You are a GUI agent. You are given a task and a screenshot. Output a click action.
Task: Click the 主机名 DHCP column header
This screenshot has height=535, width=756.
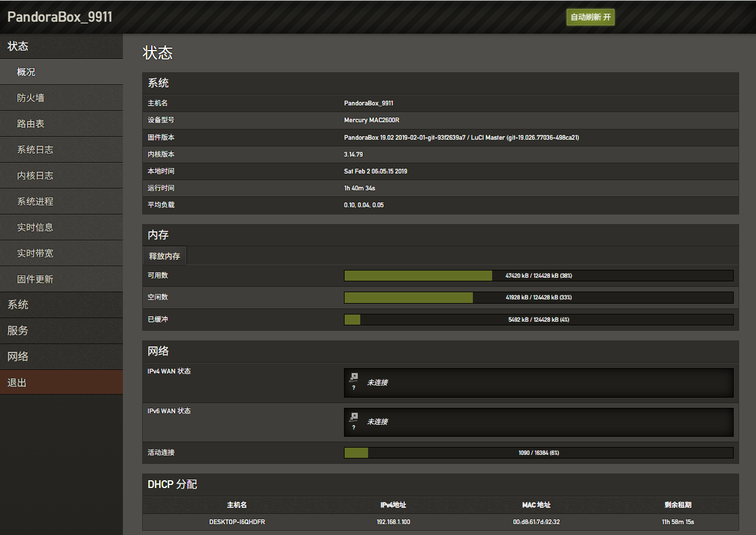(237, 505)
